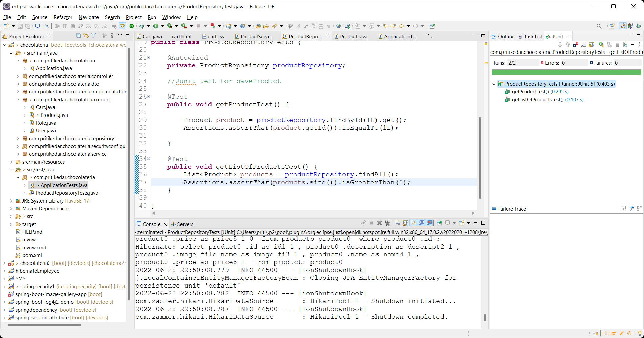Switch to the Product.java editor tab
This screenshot has width=644, height=338.
[353, 36]
